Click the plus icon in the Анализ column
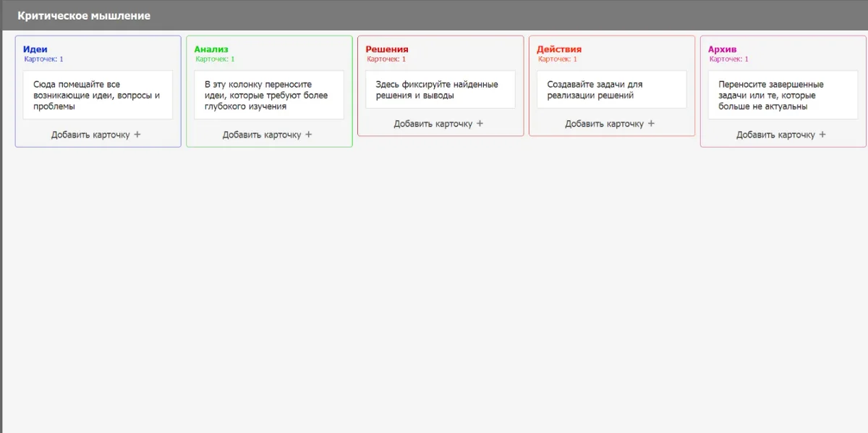868x433 pixels. click(x=309, y=135)
